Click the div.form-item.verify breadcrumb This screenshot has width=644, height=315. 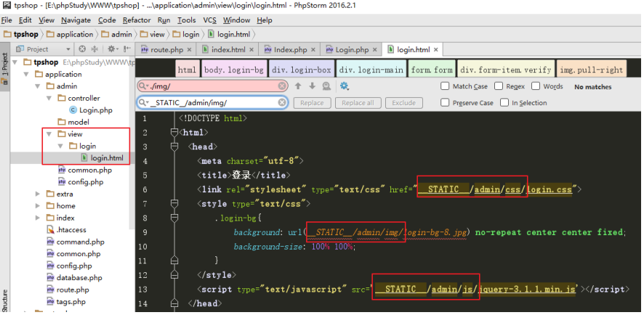click(x=506, y=70)
